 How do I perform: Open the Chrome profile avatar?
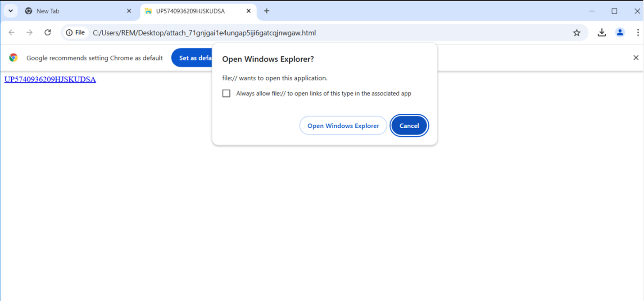coord(620,32)
